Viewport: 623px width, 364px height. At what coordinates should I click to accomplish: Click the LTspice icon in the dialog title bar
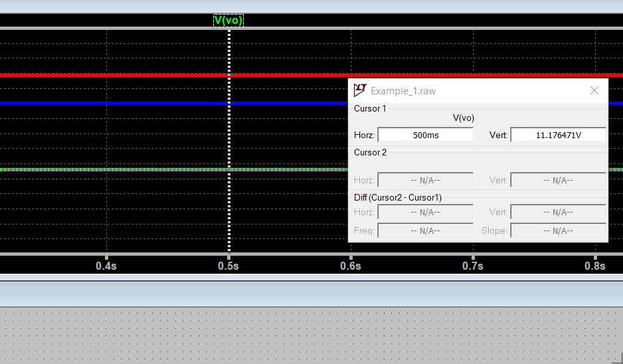point(360,90)
